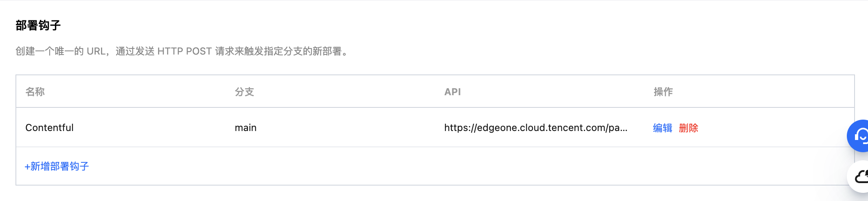Click the HTTP POST description text
This screenshot has height=201, width=868.
(184, 51)
